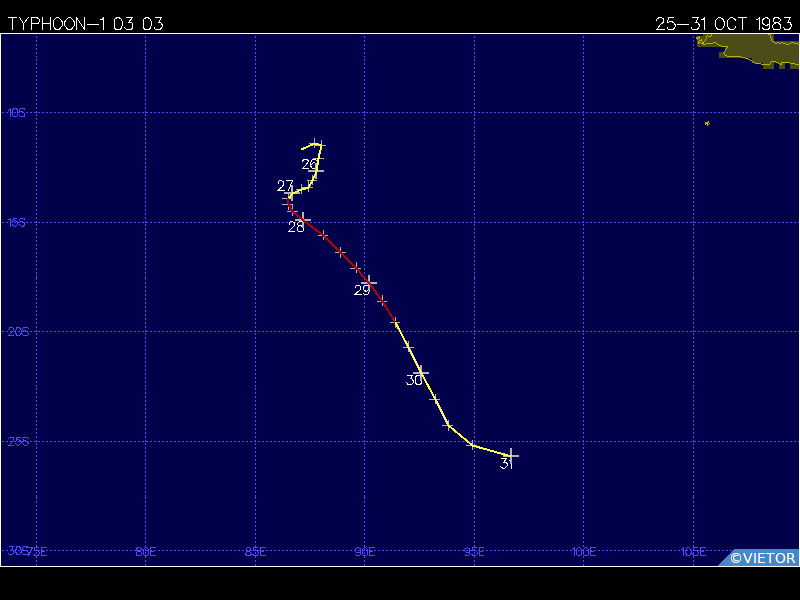800x600 pixels.
Task: Click the 15S latitude label
Action: pos(16,222)
